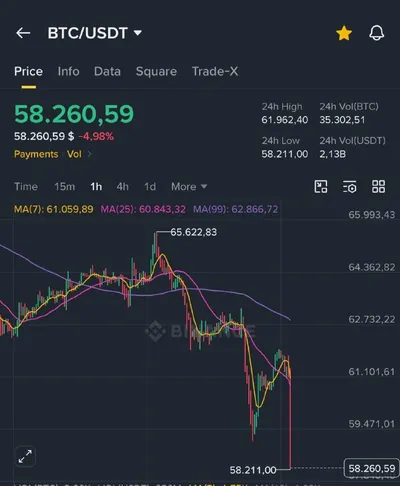
Task: Select the 4h timeframe
Action: [x=122, y=186]
